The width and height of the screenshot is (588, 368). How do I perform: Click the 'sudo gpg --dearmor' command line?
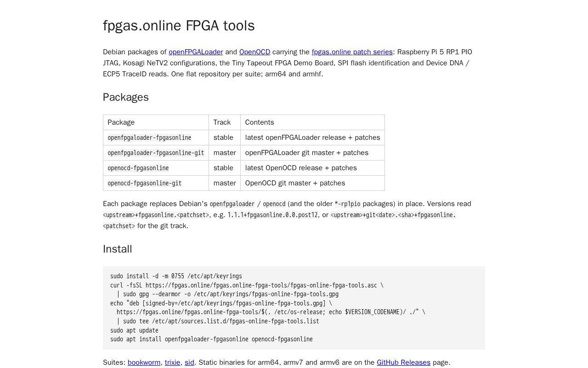coord(227,294)
